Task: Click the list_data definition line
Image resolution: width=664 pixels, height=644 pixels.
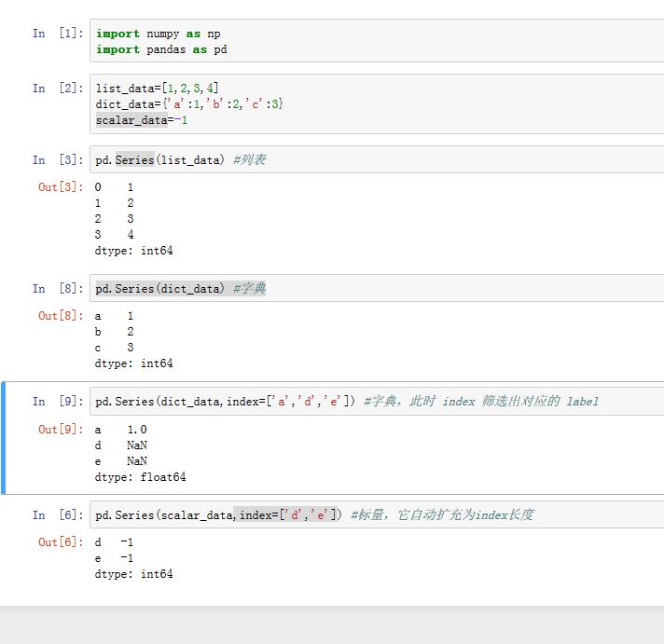Action: point(157,88)
